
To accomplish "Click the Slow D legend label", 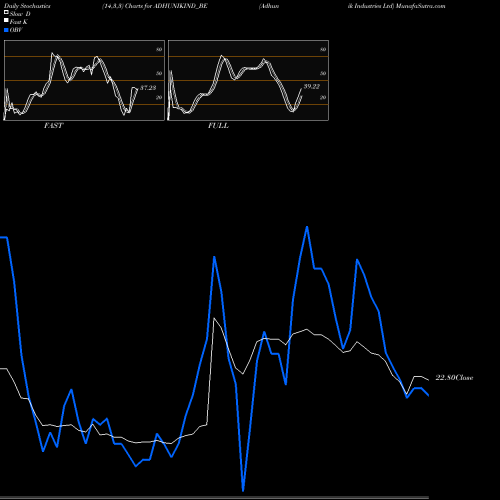I will pyautogui.click(x=20, y=14).
